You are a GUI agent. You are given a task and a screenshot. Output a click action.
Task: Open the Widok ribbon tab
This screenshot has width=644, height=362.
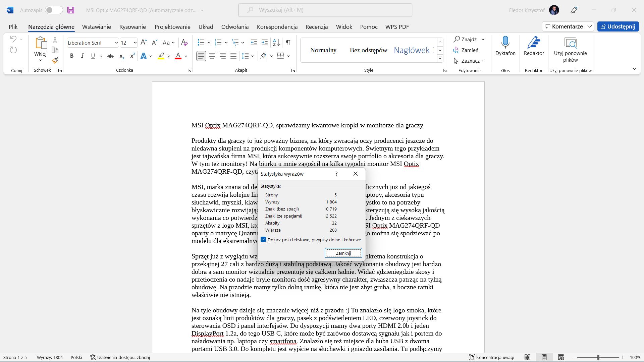click(344, 26)
